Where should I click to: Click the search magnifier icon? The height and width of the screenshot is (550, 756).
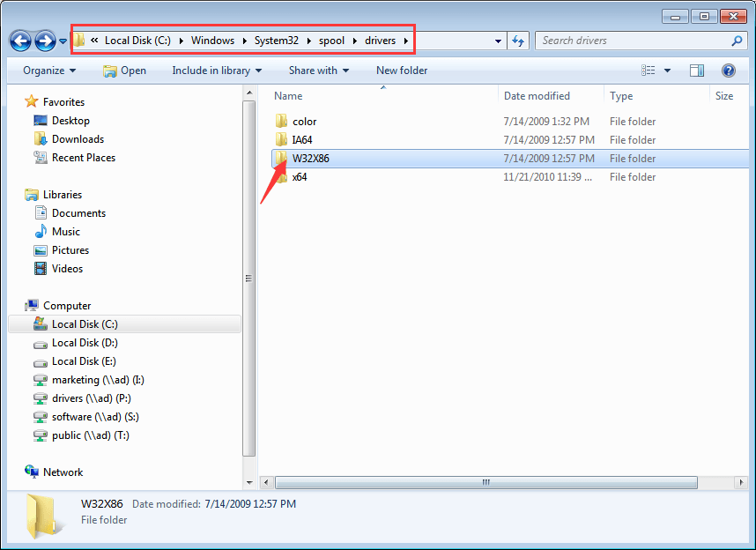click(737, 41)
